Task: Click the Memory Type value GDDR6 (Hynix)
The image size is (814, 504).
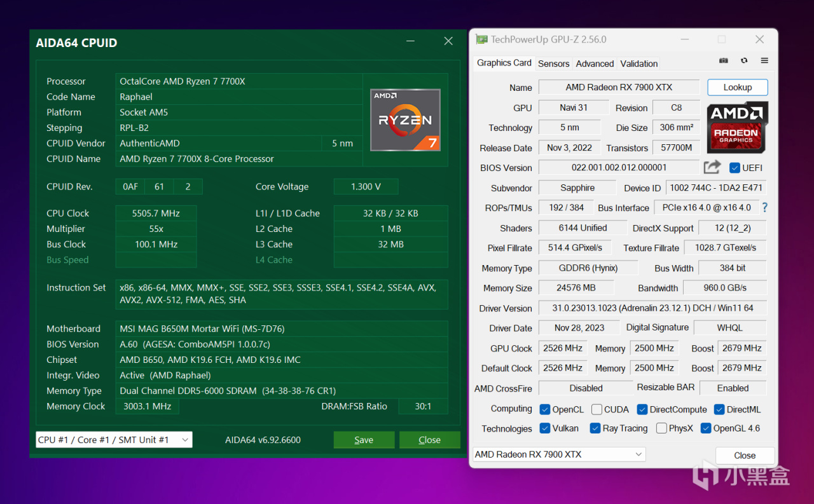Action: click(x=588, y=268)
